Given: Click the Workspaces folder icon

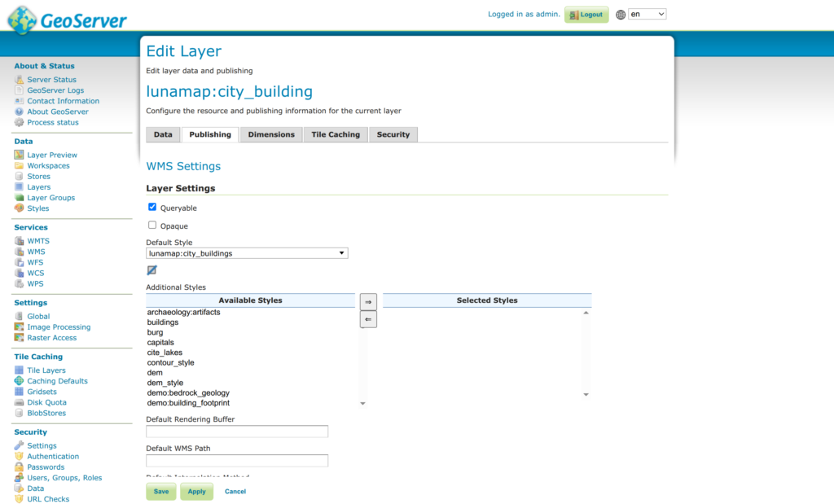Looking at the screenshot, I should [x=19, y=165].
